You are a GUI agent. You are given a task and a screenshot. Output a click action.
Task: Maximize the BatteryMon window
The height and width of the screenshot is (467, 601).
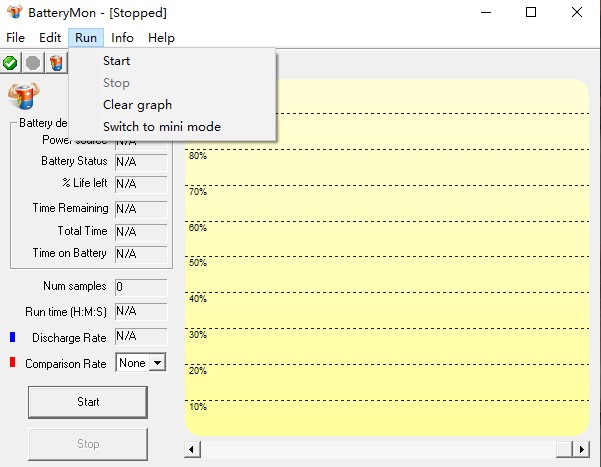(531, 12)
